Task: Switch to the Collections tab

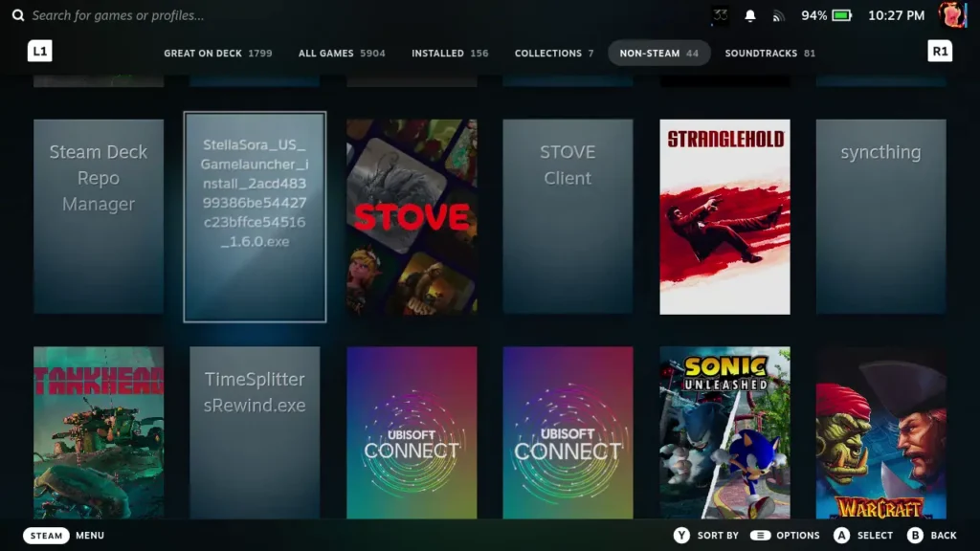Action: [553, 54]
